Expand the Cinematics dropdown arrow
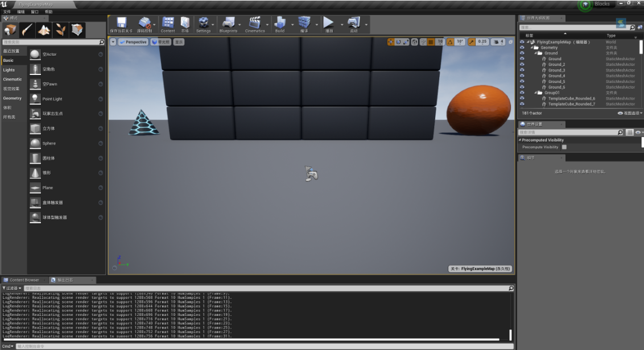Viewport: 644px width, 350px height. (x=268, y=24)
